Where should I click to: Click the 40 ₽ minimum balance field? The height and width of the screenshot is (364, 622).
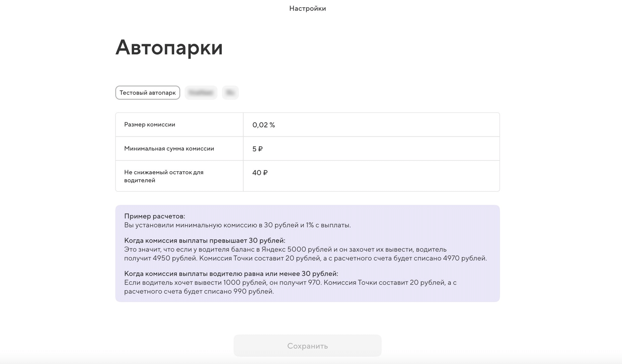[371, 173]
